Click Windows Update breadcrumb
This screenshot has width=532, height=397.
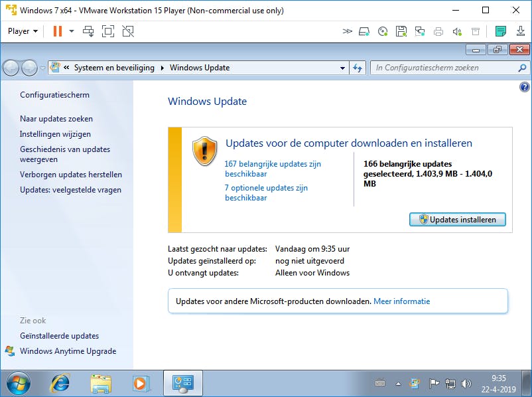(200, 68)
